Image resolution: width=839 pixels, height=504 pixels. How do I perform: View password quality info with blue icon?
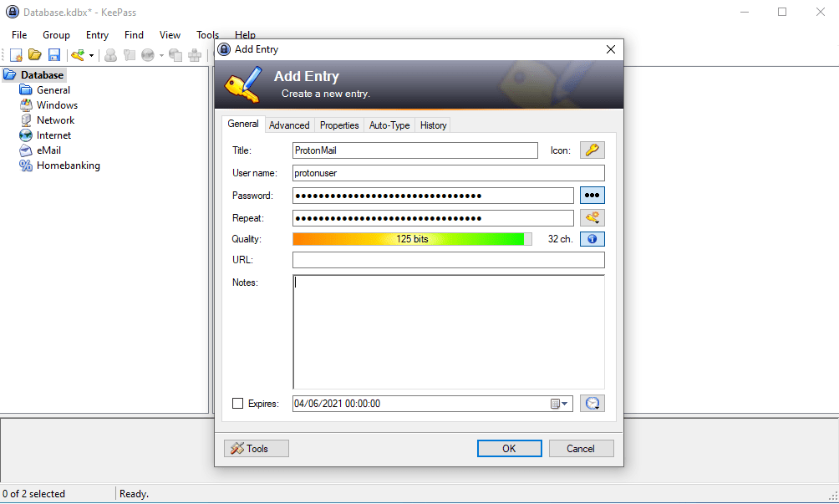592,238
